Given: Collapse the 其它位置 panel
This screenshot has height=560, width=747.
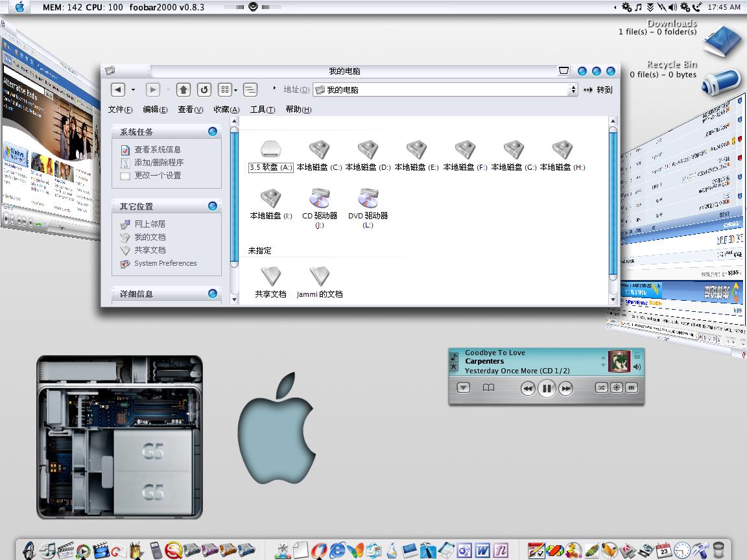Looking at the screenshot, I should pyautogui.click(x=213, y=205).
